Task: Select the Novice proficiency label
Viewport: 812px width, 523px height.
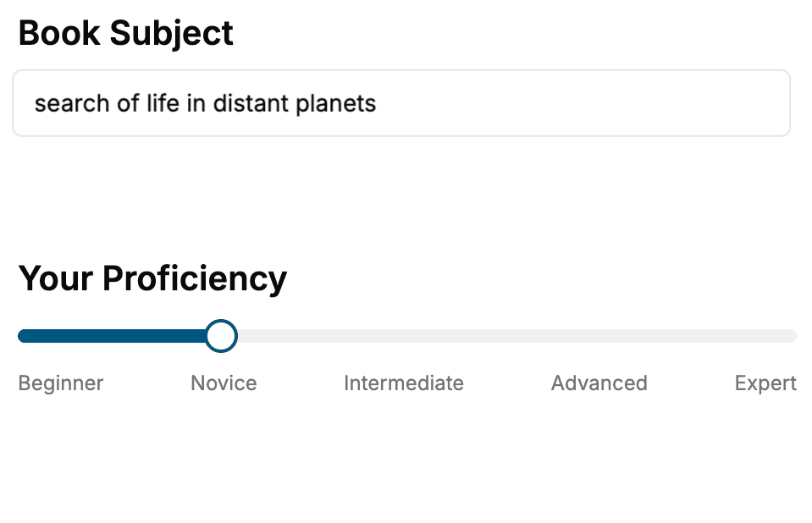Action: [x=223, y=383]
